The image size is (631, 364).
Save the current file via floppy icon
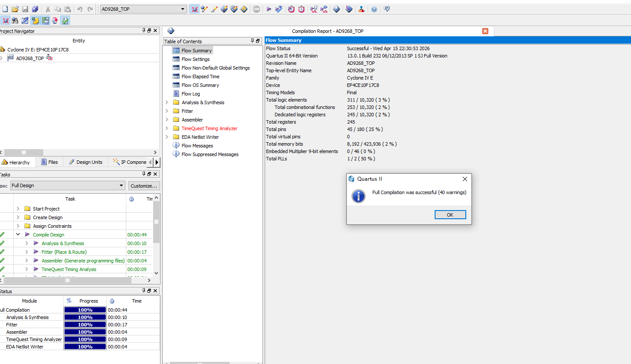coord(25,9)
